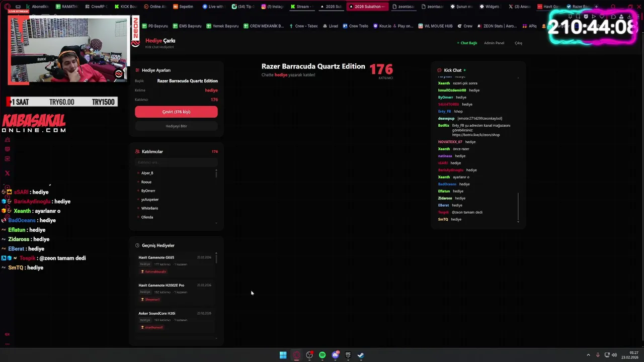Select participant Ofenda in the list
The image size is (644, 362).
(147, 217)
